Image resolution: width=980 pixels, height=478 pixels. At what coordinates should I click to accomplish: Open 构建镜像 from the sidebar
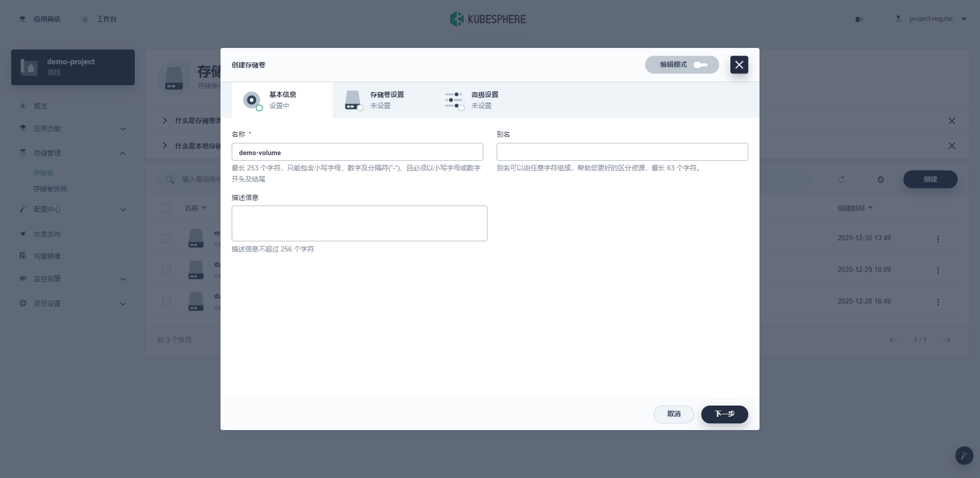[x=46, y=256]
